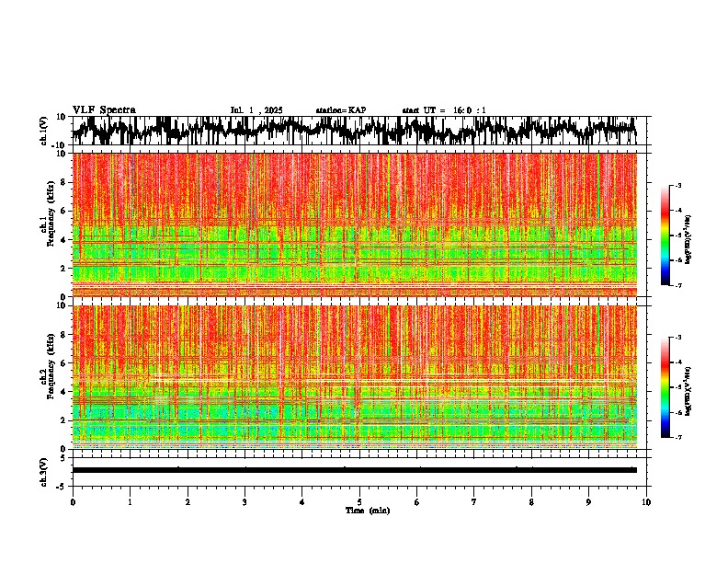Click time-axis tick label "7"
The height and width of the screenshot is (563, 728).
point(474,502)
